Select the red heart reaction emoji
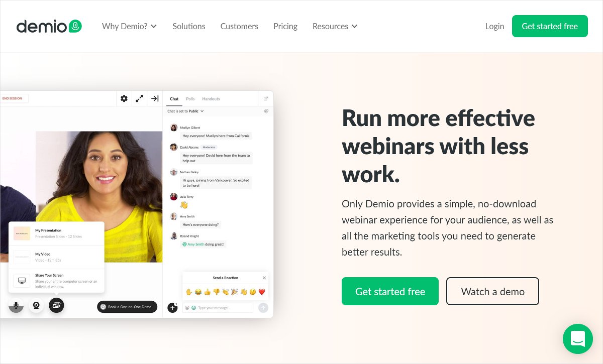603x364 pixels. pyautogui.click(x=262, y=292)
